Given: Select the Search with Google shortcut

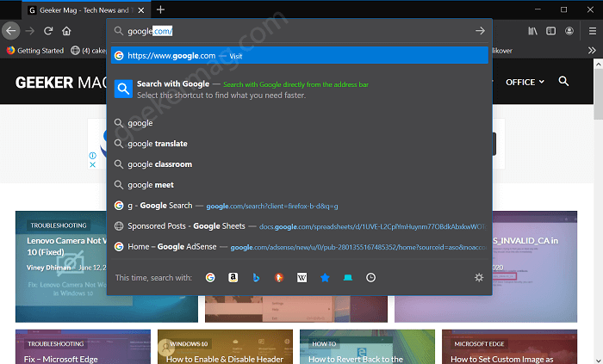Looking at the screenshot, I should [x=300, y=89].
